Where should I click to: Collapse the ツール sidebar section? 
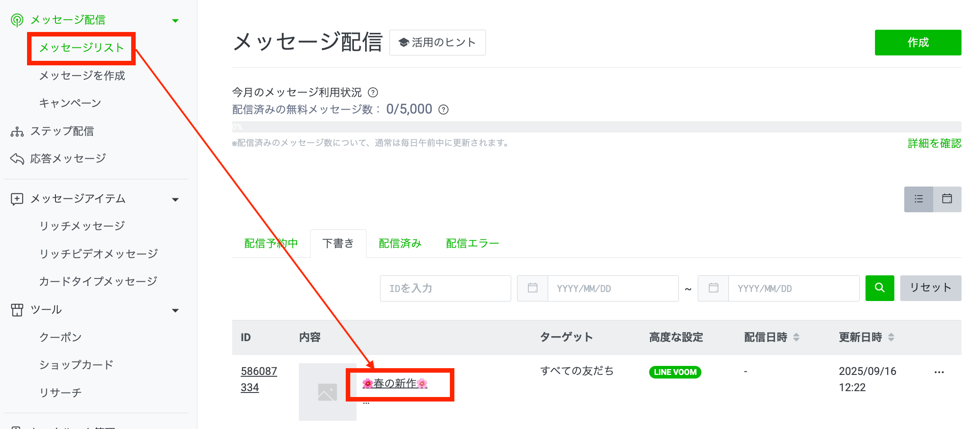[175, 310]
